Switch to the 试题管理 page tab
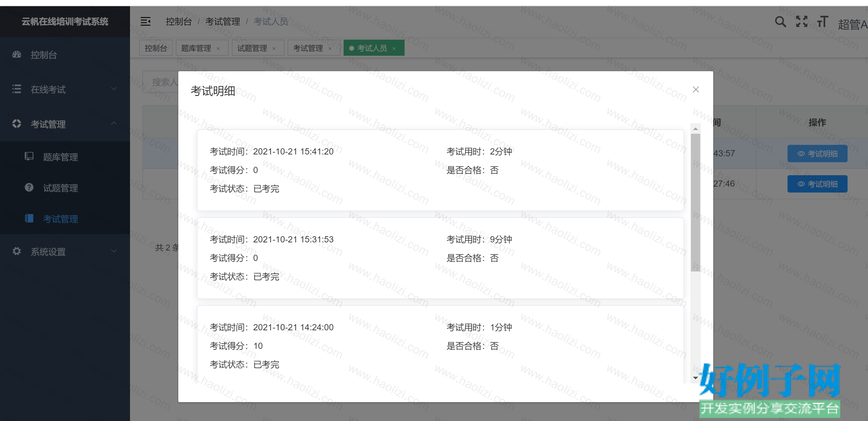This screenshot has height=421, width=868. tap(258, 48)
